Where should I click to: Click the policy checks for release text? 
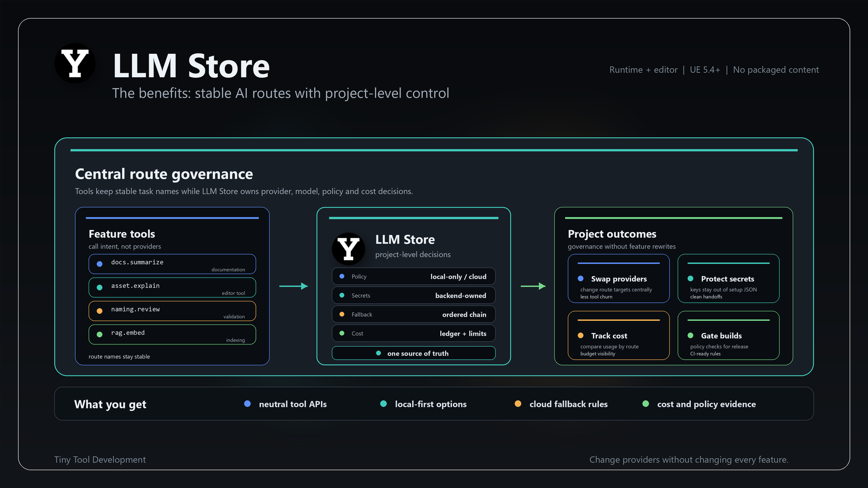[x=719, y=347]
